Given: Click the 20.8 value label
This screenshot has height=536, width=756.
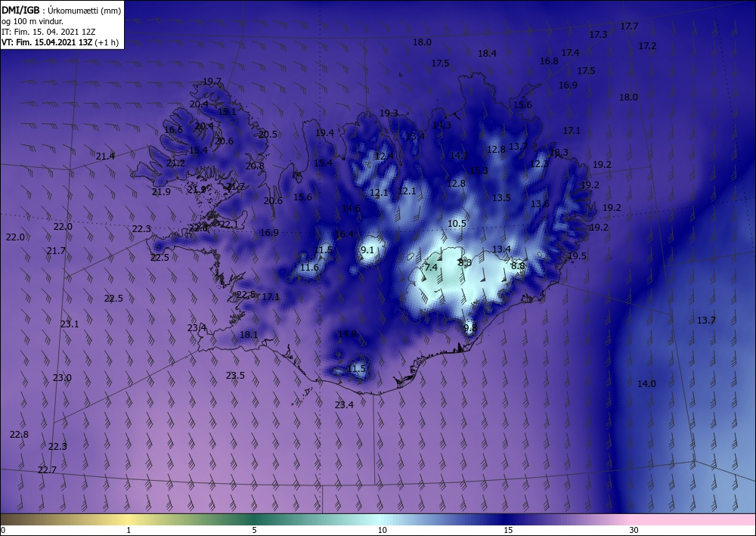Looking at the screenshot, I should point(255,166).
